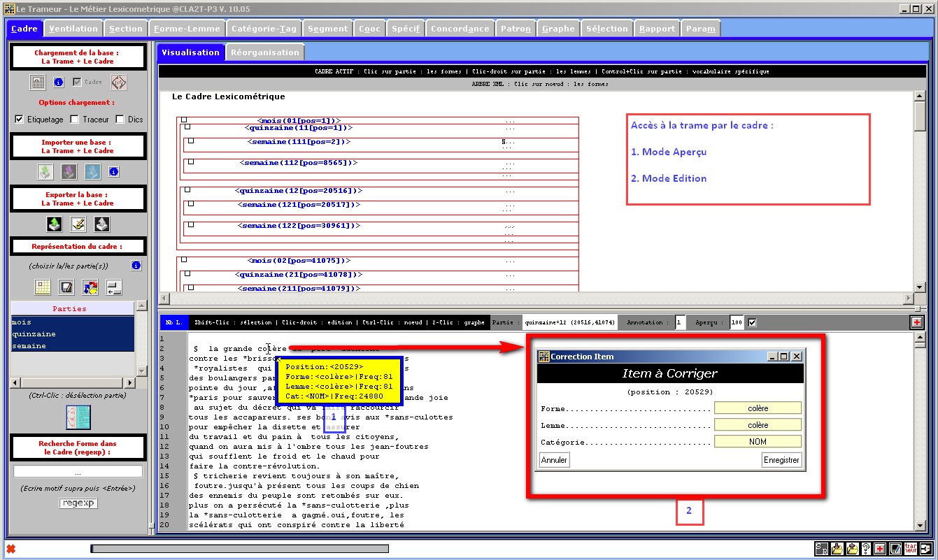This screenshot has width=938, height=560.
Task: Click the Annotation value field
Action: tap(681, 322)
